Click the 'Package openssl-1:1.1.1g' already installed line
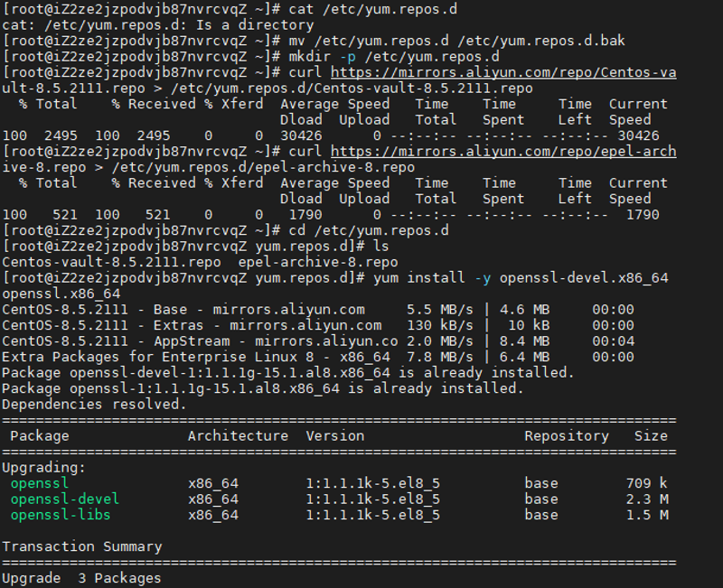The height and width of the screenshot is (588, 723). point(263,388)
